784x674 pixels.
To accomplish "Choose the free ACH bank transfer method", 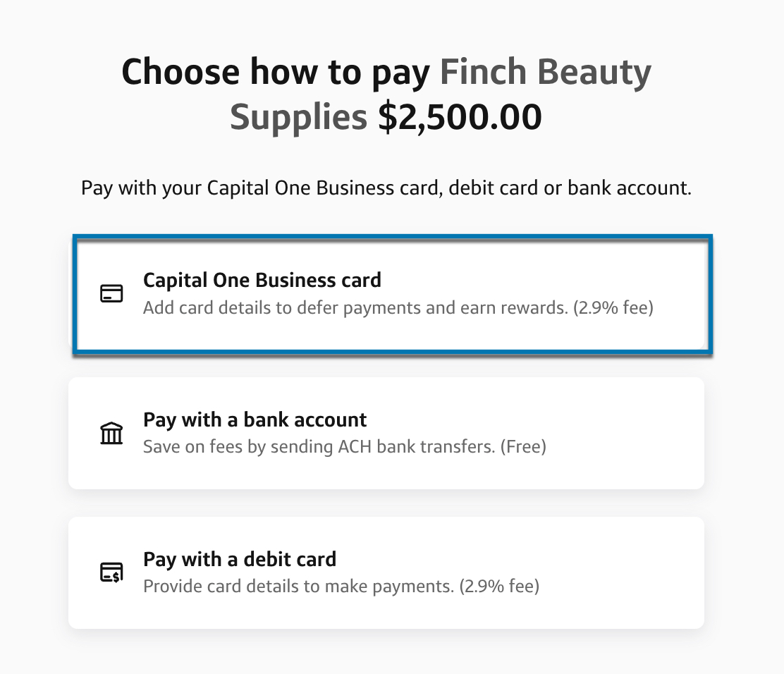I will (x=392, y=433).
